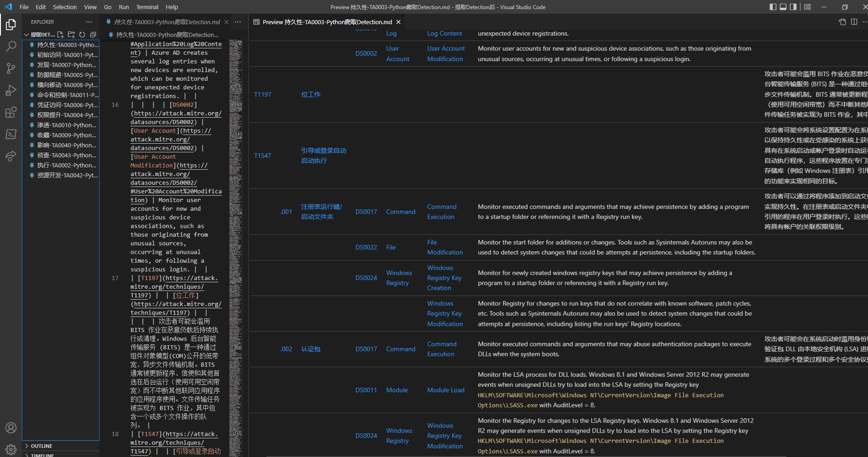Collapse all folders in explorer
The height and width of the screenshot is (457, 868).
click(x=93, y=35)
